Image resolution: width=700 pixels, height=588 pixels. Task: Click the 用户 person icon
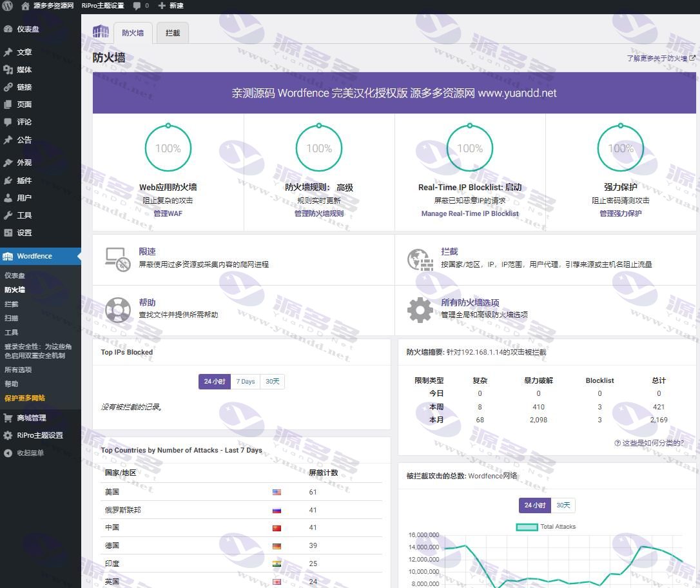pyautogui.click(x=8, y=198)
